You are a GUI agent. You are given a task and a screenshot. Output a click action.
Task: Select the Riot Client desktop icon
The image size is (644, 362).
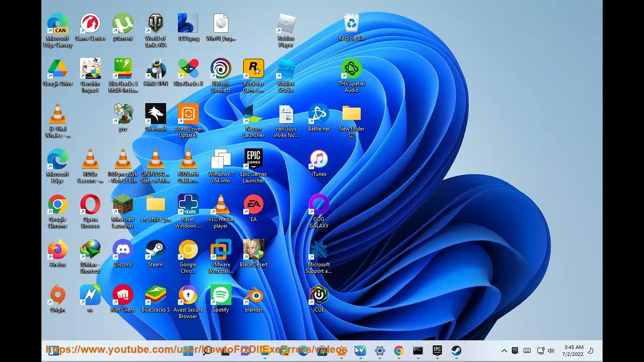(123, 299)
